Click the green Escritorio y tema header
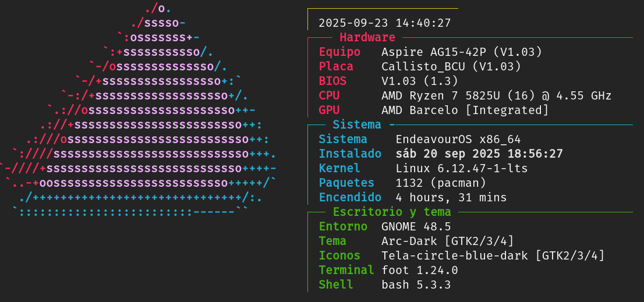644x302 pixels. coord(392,212)
